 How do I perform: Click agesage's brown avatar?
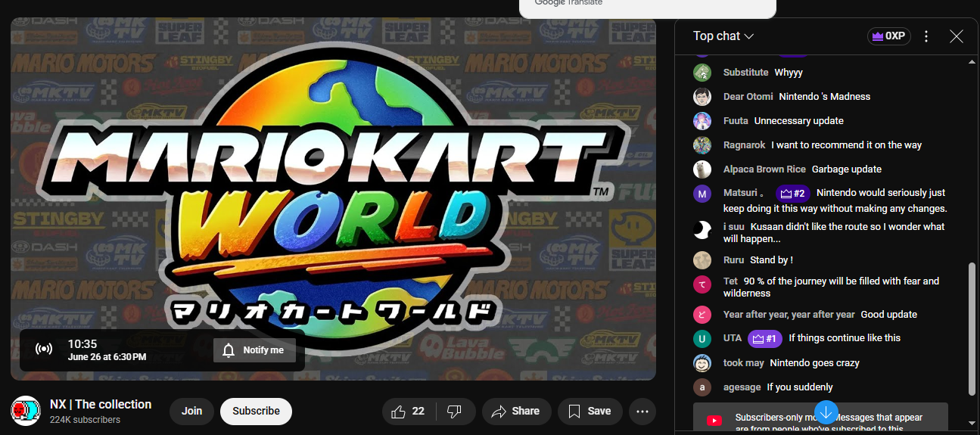point(702,387)
